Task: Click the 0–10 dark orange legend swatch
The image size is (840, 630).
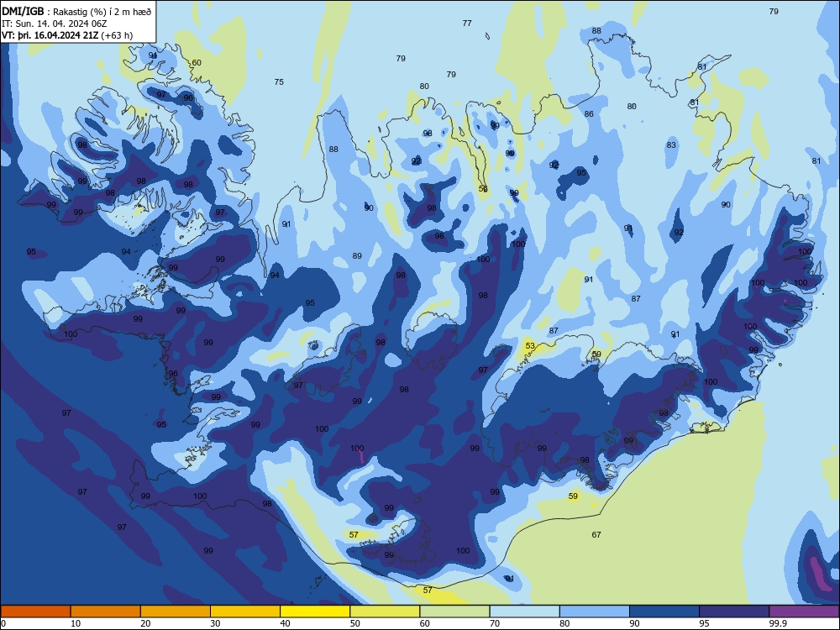Action: coord(35,612)
